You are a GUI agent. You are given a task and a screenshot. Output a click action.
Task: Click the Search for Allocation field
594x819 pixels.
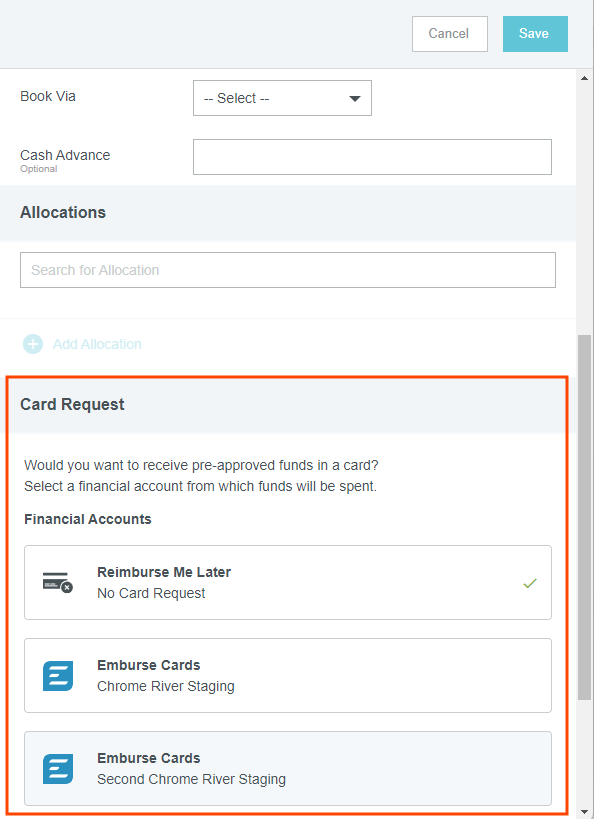point(288,270)
